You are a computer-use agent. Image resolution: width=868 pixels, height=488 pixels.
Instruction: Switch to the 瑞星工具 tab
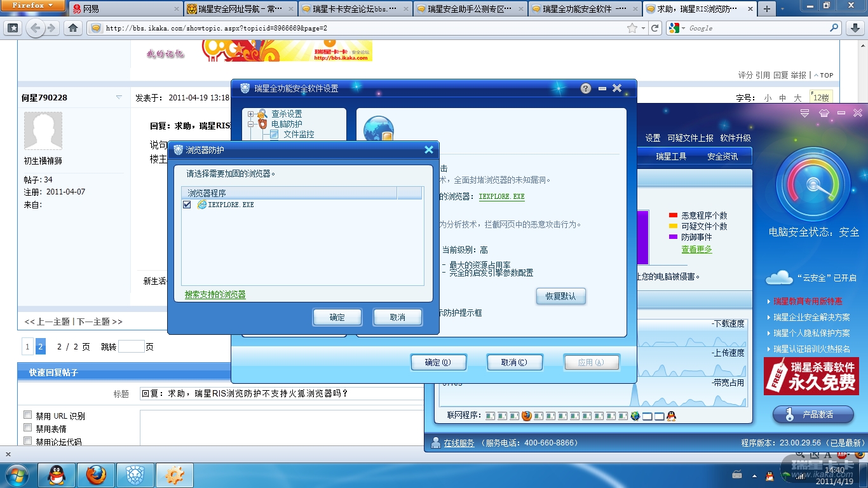(x=671, y=156)
